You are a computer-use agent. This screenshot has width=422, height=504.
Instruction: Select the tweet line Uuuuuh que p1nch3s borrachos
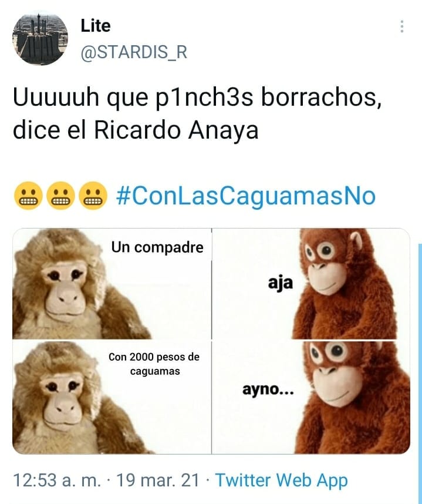pyautogui.click(x=198, y=97)
